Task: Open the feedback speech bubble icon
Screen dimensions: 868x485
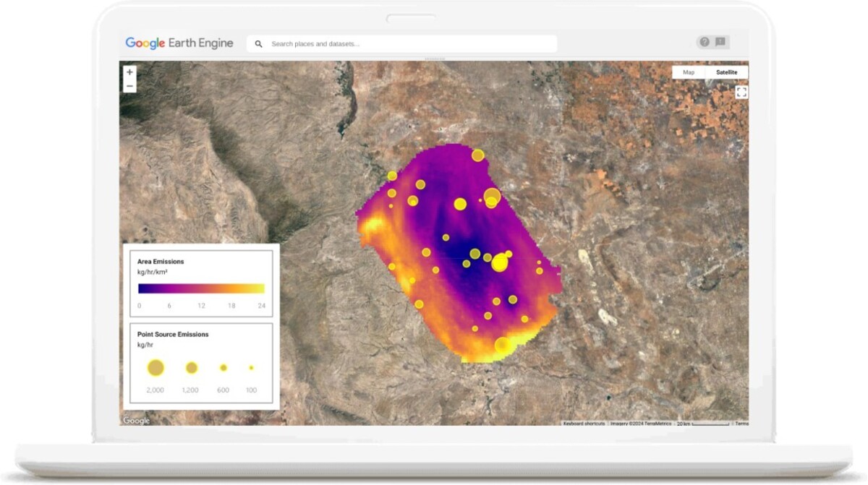Action: tap(720, 42)
